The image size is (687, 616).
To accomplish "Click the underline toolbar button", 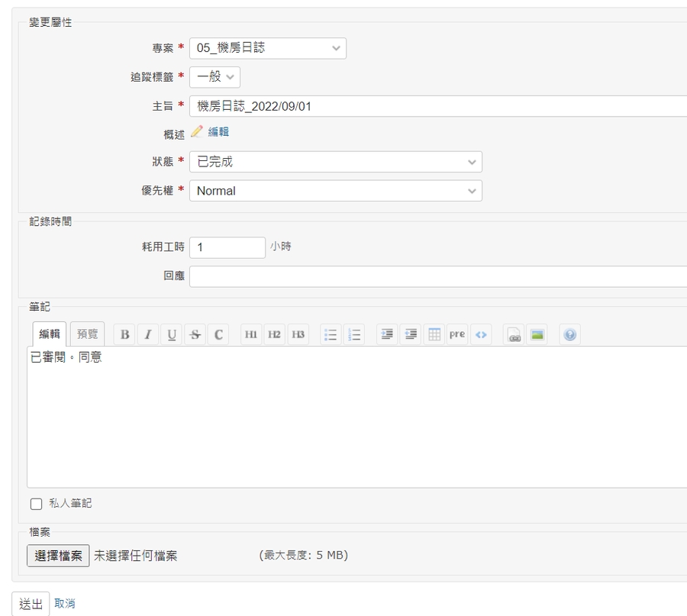I will click(172, 334).
